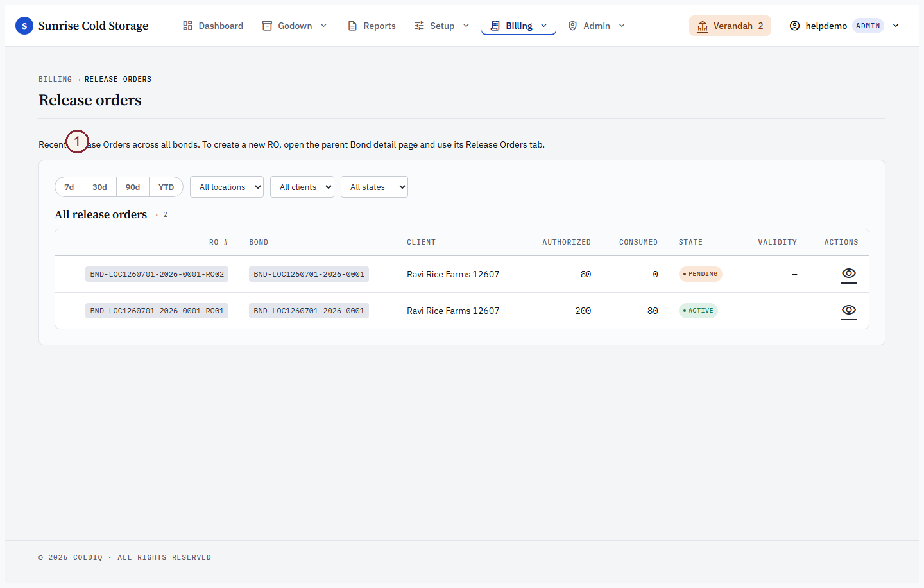
Task: Open Reports document icon
Action: tap(352, 26)
